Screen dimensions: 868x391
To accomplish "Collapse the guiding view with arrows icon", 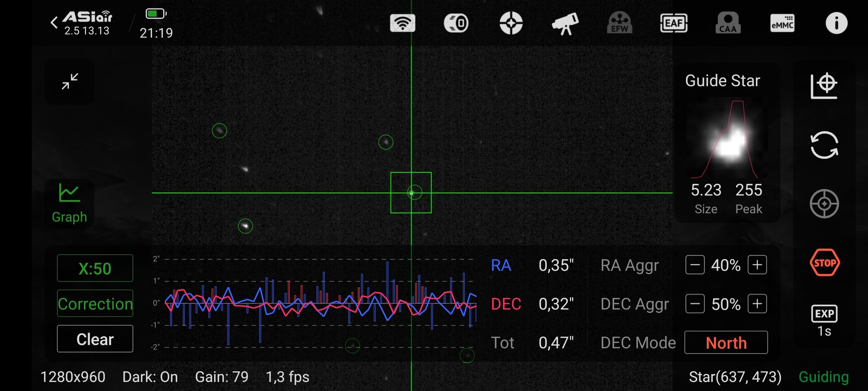I will pyautogui.click(x=70, y=81).
